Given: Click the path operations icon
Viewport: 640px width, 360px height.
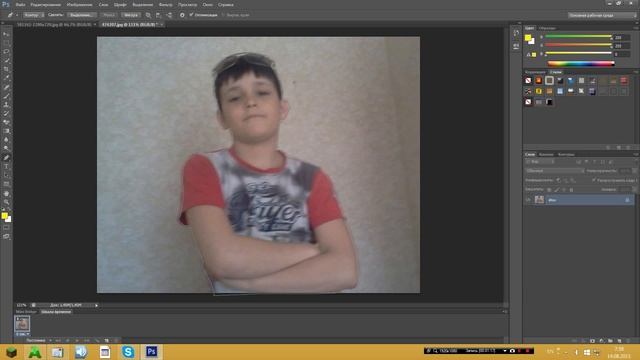Looking at the screenshot, I should (x=149, y=15).
